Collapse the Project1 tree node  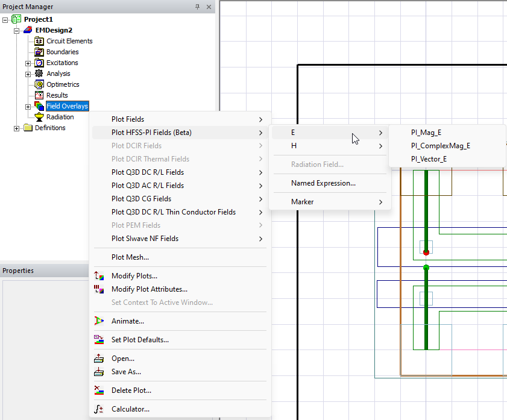coord(5,20)
